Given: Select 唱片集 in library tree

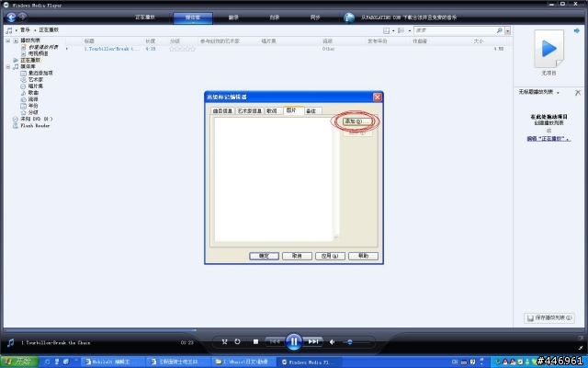Looking at the screenshot, I should pyautogui.click(x=36, y=86).
